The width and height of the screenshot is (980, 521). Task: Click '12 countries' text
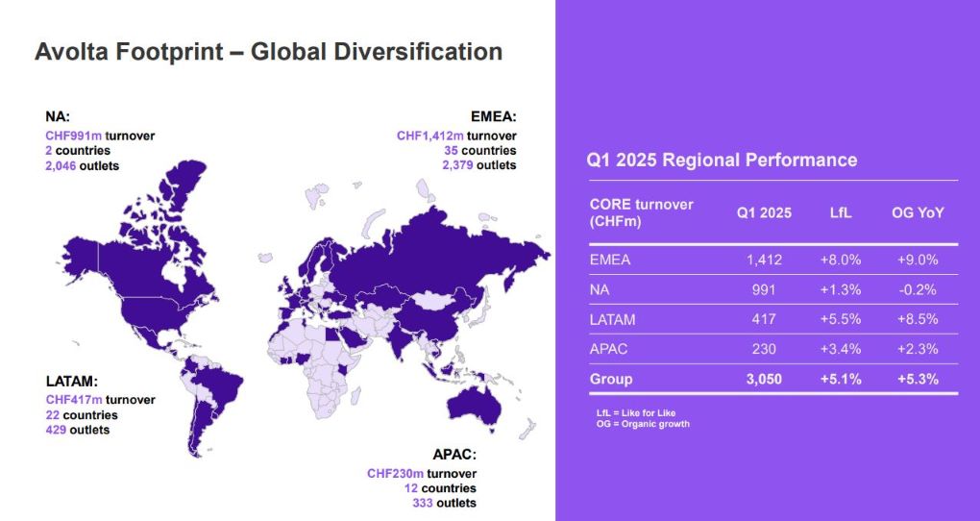click(440, 488)
